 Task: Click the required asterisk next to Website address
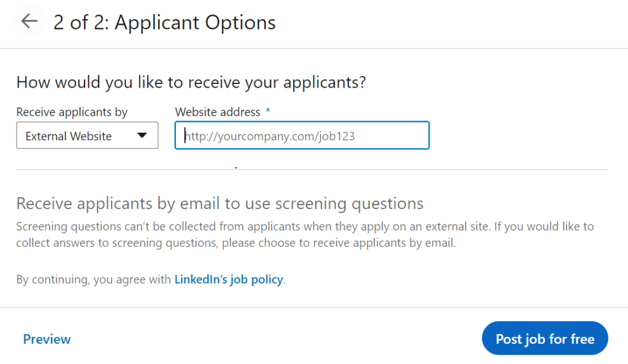(268, 111)
